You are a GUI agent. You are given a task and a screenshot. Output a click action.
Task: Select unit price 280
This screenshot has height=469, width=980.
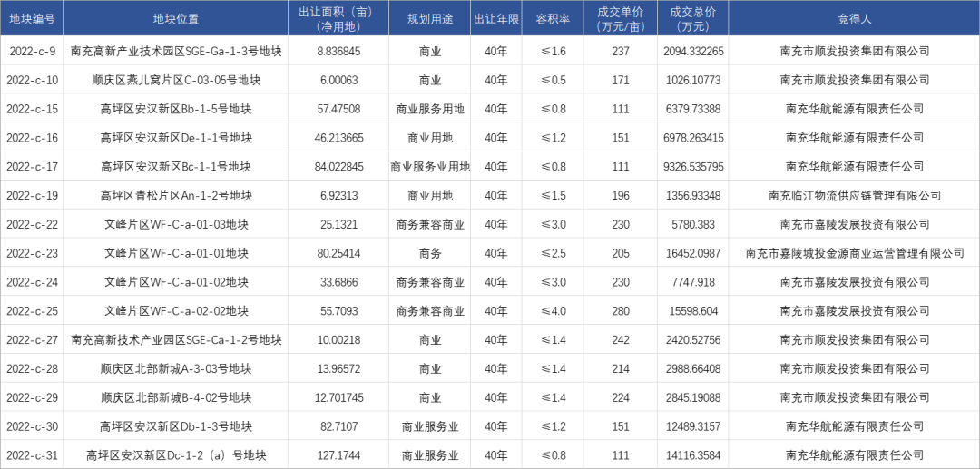point(620,311)
